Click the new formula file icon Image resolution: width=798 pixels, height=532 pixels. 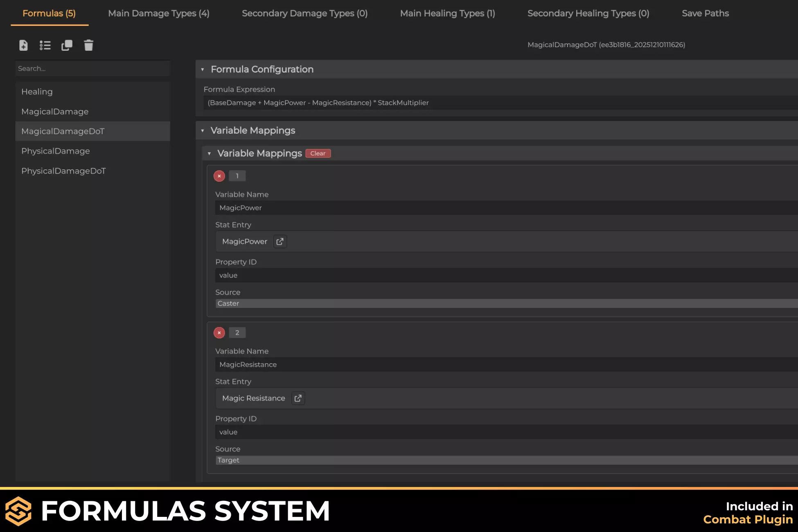point(23,45)
